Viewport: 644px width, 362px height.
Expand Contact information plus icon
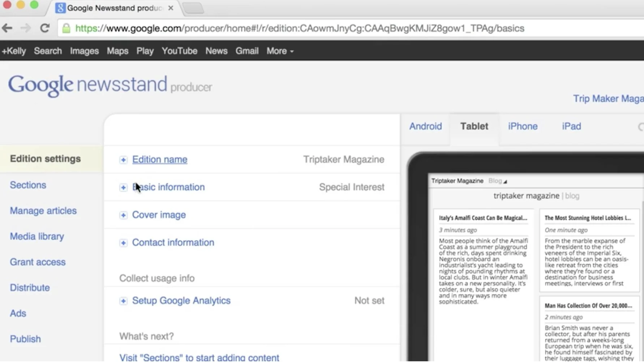point(123,243)
